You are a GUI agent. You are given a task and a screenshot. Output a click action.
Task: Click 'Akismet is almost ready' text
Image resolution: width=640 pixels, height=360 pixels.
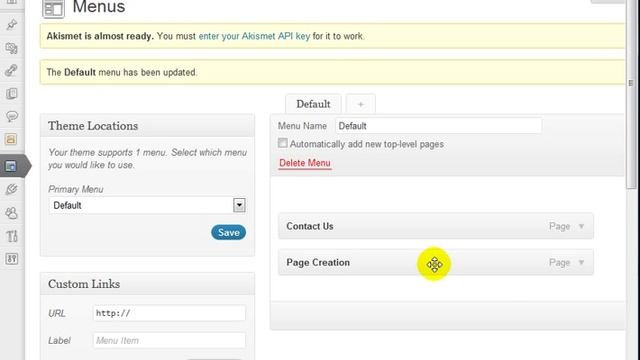pos(100,36)
